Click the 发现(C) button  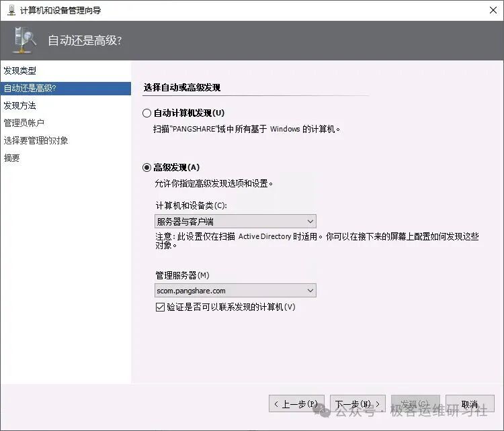coord(415,403)
